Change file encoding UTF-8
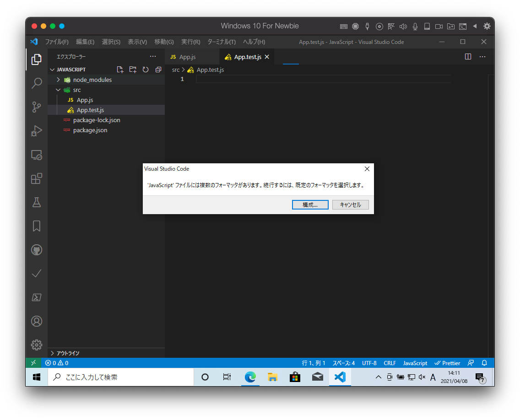 [369, 363]
